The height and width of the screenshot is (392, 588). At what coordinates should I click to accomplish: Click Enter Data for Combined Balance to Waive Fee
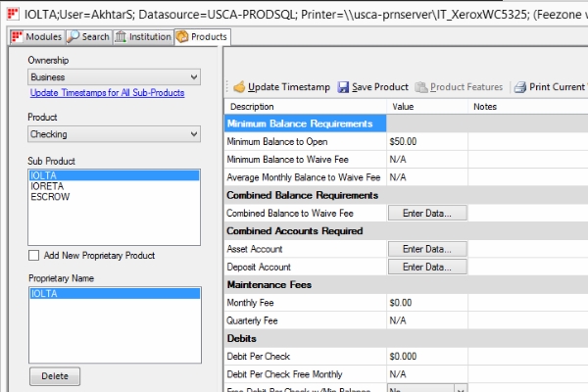(427, 213)
